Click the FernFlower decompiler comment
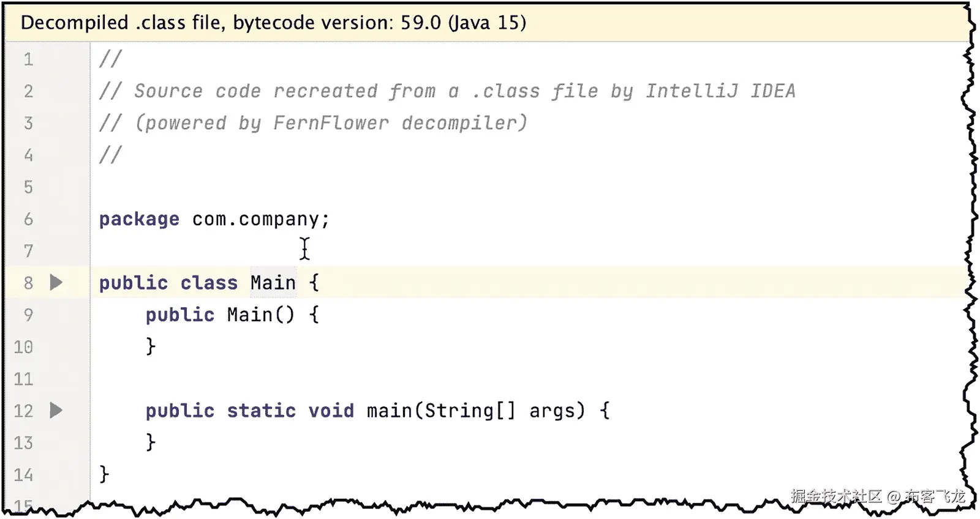The height and width of the screenshot is (519, 980). pos(312,122)
